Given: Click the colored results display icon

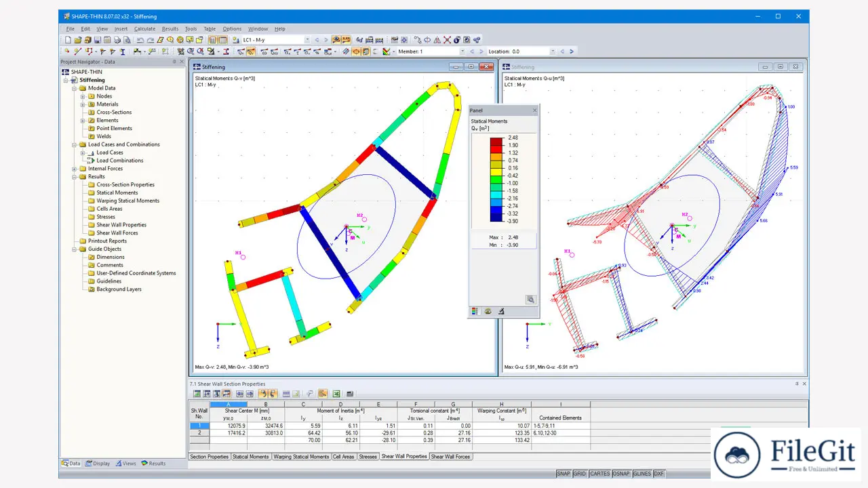Looking at the screenshot, I should [x=387, y=52].
